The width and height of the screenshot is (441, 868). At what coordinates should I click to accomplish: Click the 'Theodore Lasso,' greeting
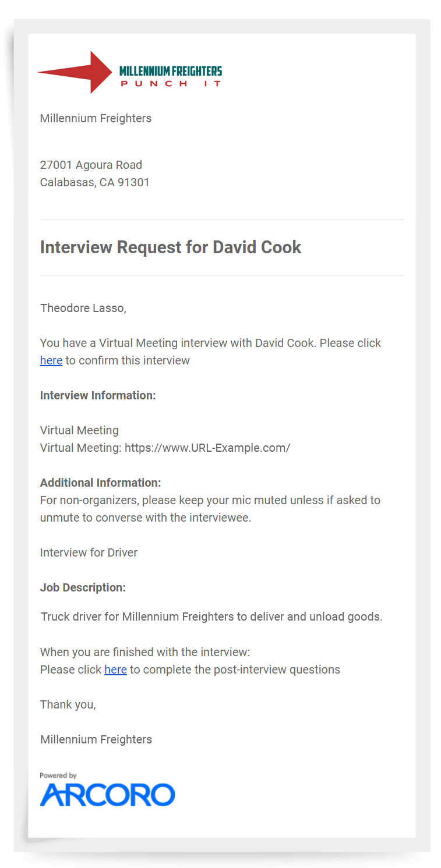(x=83, y=308)
